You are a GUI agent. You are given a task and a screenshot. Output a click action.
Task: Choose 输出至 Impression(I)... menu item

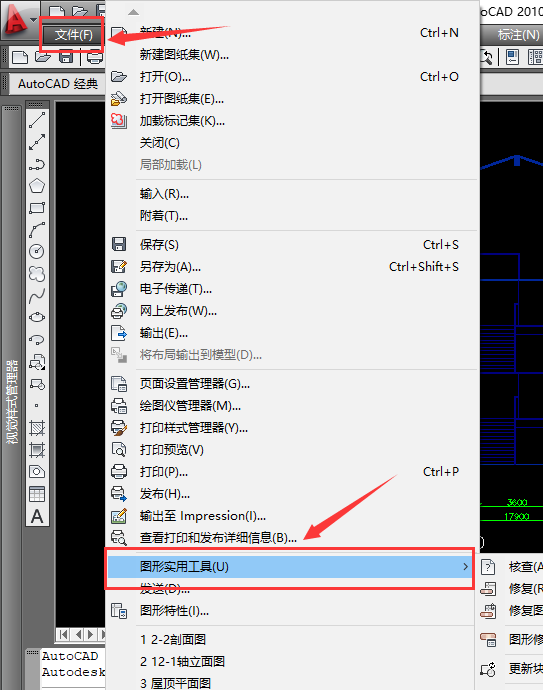pos(292,516)
